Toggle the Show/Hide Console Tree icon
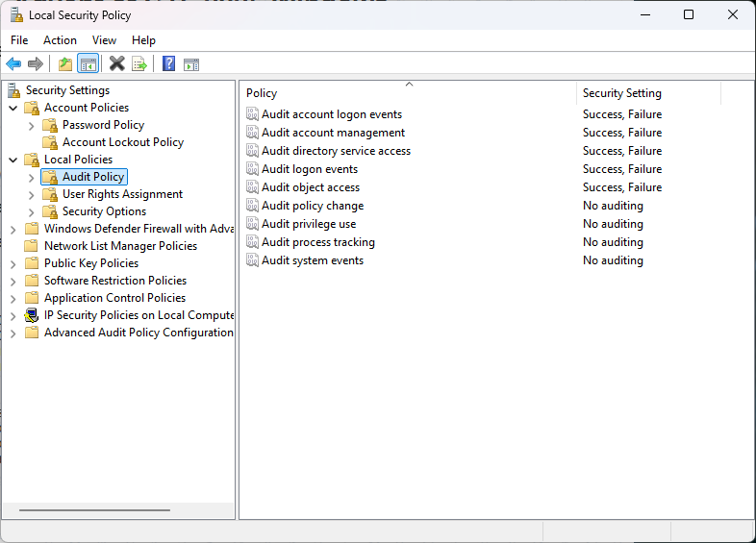This screenshot has height=543, width=756. (88, 64)
